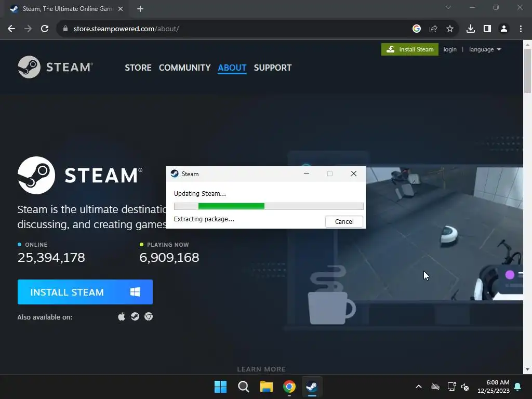
Task: Click the Steam logo in site header
Action: click(55, 67)
